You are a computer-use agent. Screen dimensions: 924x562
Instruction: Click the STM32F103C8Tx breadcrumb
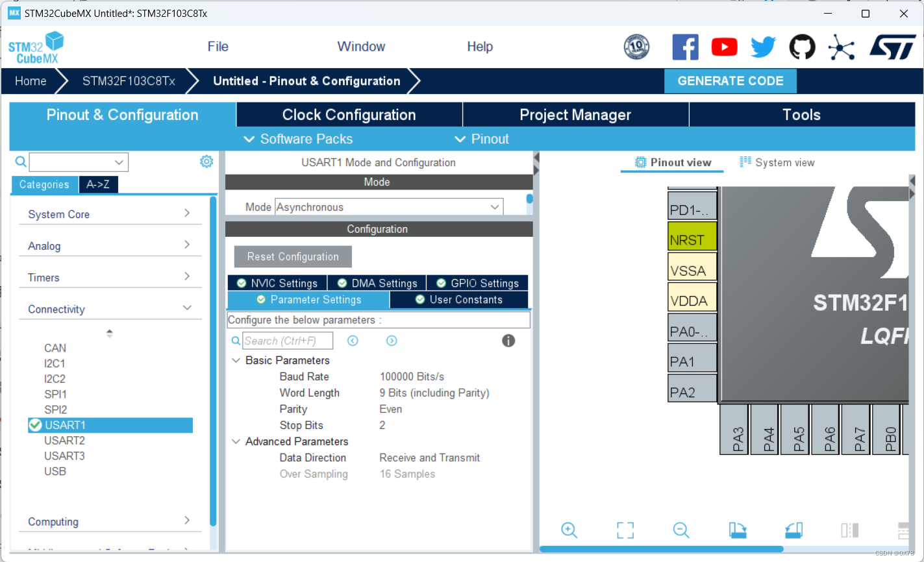pyautogui.click(x=129, y=81)
